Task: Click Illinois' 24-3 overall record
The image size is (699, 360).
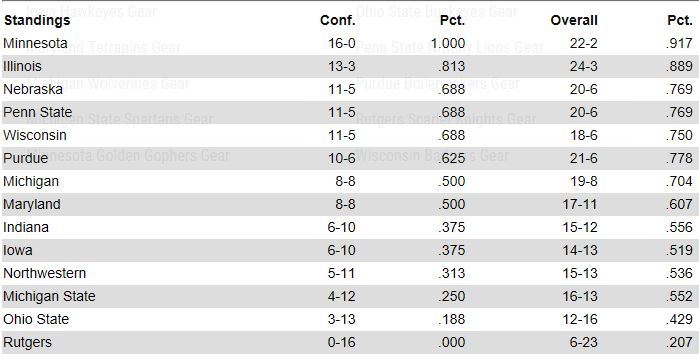Action: click(583, 66)
